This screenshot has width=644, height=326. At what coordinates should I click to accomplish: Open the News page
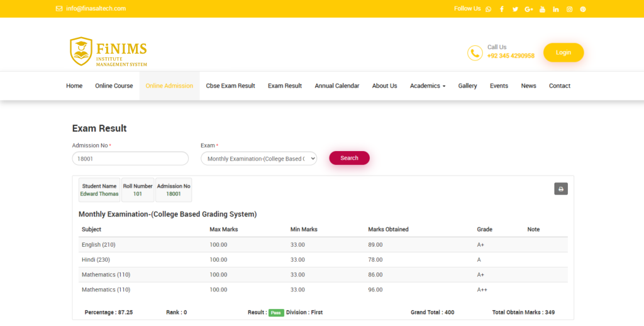coord(528,86)
